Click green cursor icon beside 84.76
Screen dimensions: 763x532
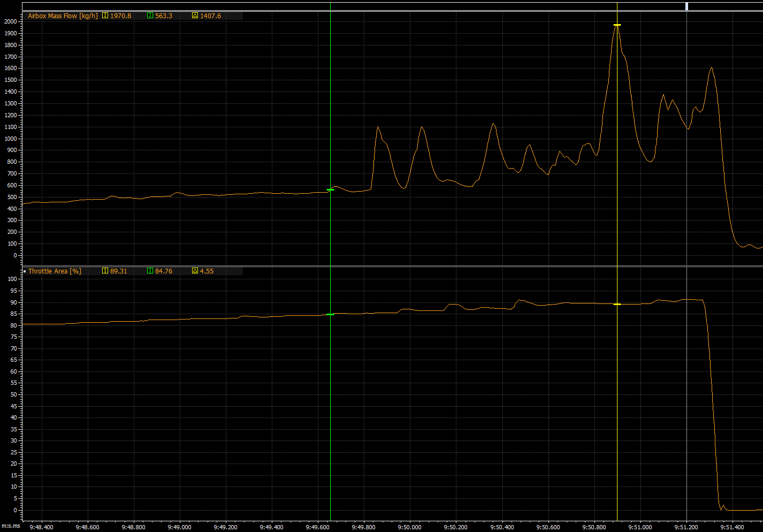150,271
